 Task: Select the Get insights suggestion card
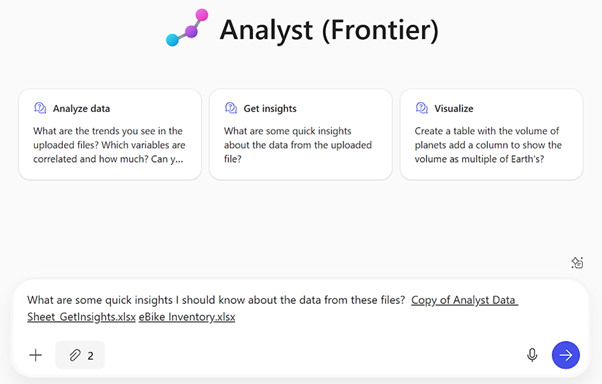point(301,134)
